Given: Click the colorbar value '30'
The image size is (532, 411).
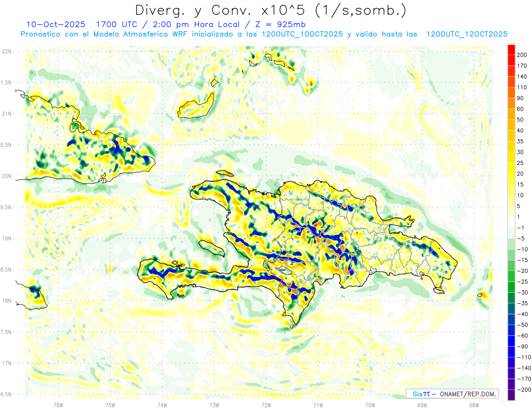Looking at the screenshot, I should [521, 152].
